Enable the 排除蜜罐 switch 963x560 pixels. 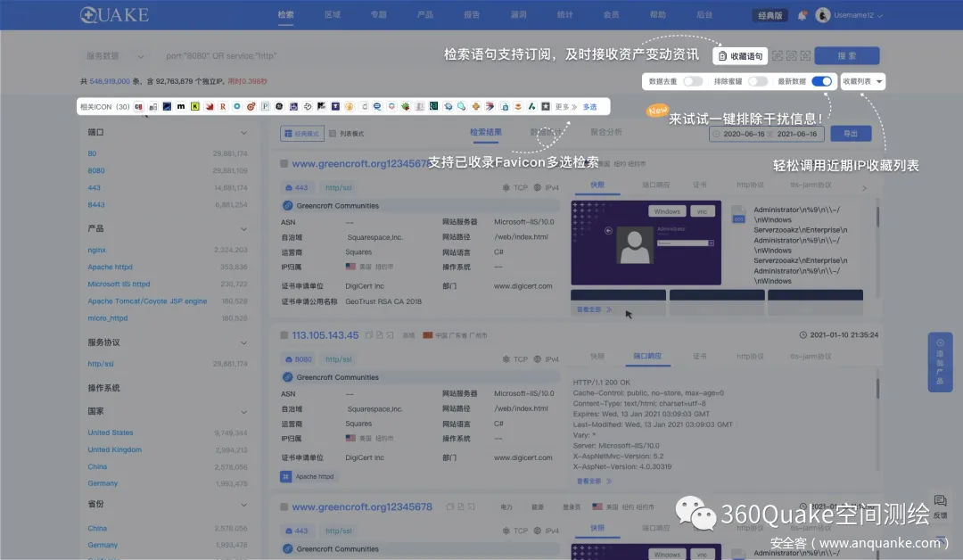tap(757, 81)
